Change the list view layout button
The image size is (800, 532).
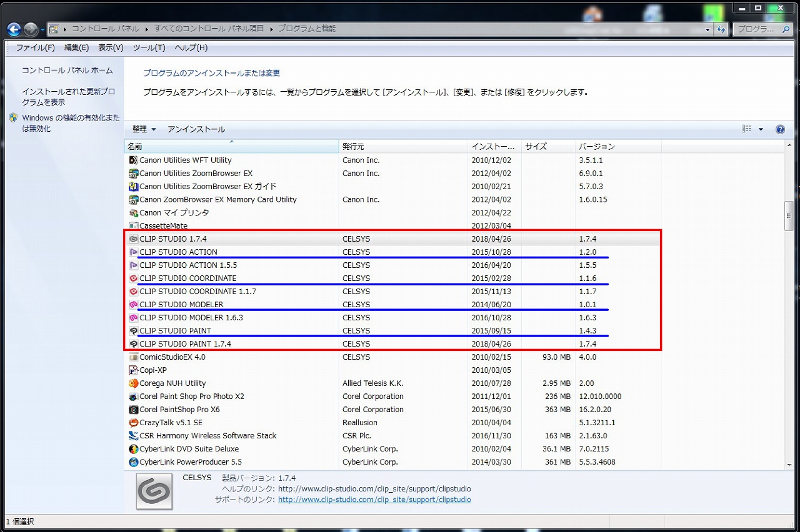747,129
